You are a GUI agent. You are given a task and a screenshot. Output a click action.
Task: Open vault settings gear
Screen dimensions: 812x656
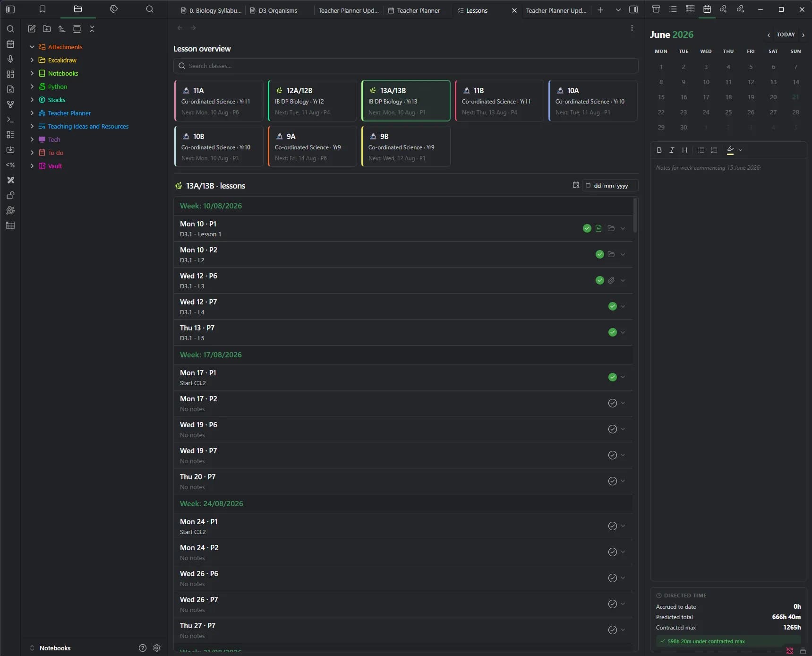[157, 648]
